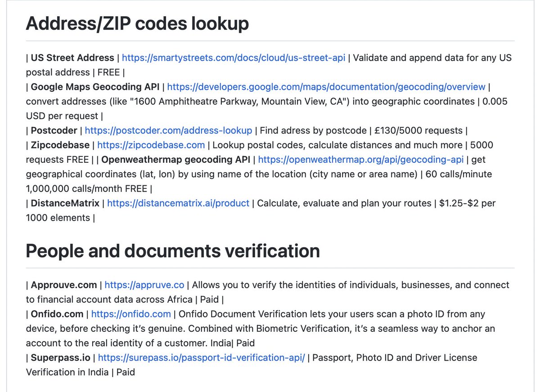This screenshot has width=540, height=392.
Task: Click the bold 'Superpass.io' name
Action: [x=61, y=358]
